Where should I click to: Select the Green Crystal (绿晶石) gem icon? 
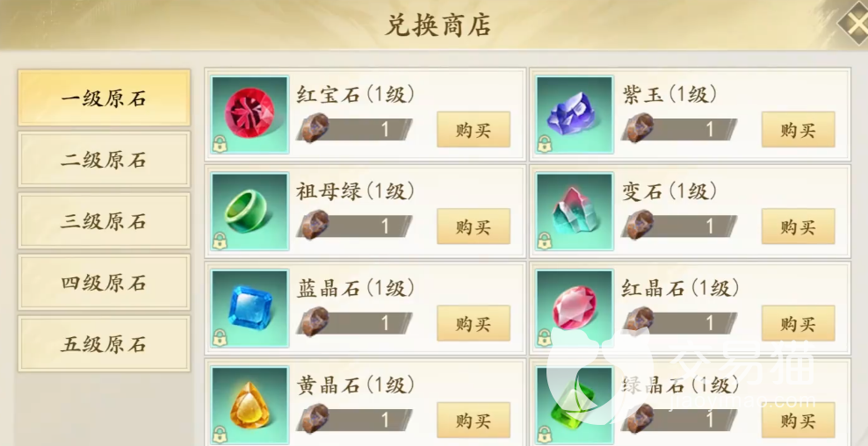coord(575,405)
